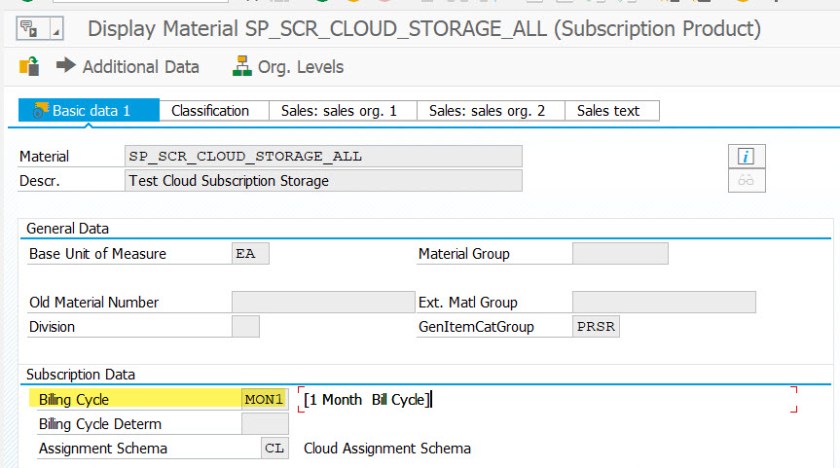Switch to the Classification tab

(x=210, y=111)
